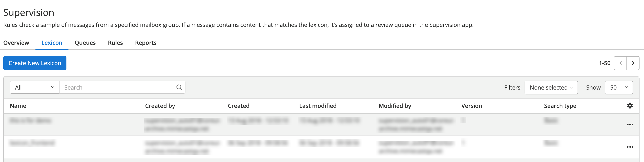Screen dimensions: 644x162
Task: Change the Show 50 rows dropdown
Action: tap(619, 88)
